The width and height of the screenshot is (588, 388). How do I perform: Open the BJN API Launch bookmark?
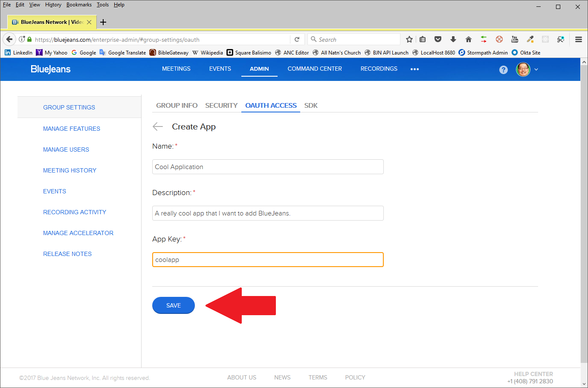click(386, 52)
